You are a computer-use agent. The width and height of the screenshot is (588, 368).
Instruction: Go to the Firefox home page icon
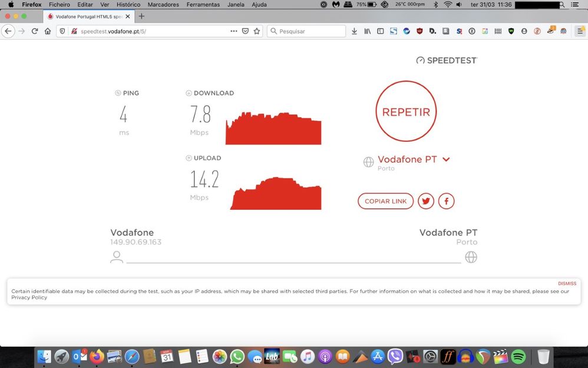point(48,31)
